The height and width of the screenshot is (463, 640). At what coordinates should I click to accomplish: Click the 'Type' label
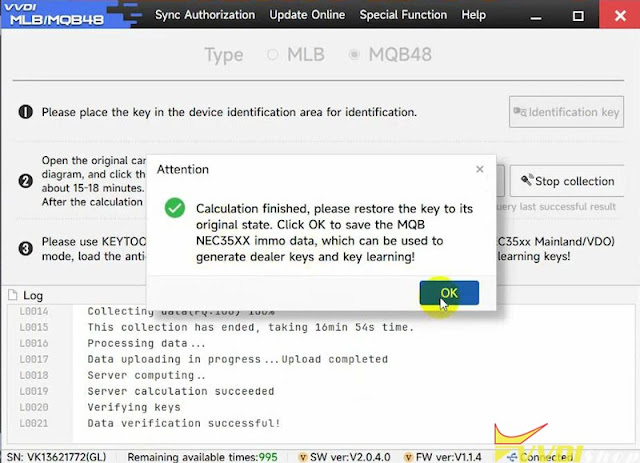(224, 55)
